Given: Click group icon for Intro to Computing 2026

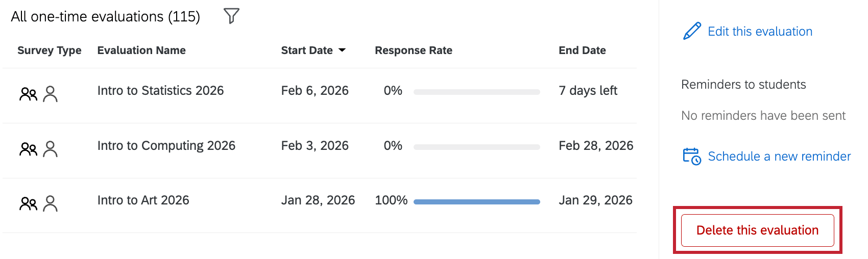Looking at the screenshot, I should pyautogui.click(x=29, y=149).
